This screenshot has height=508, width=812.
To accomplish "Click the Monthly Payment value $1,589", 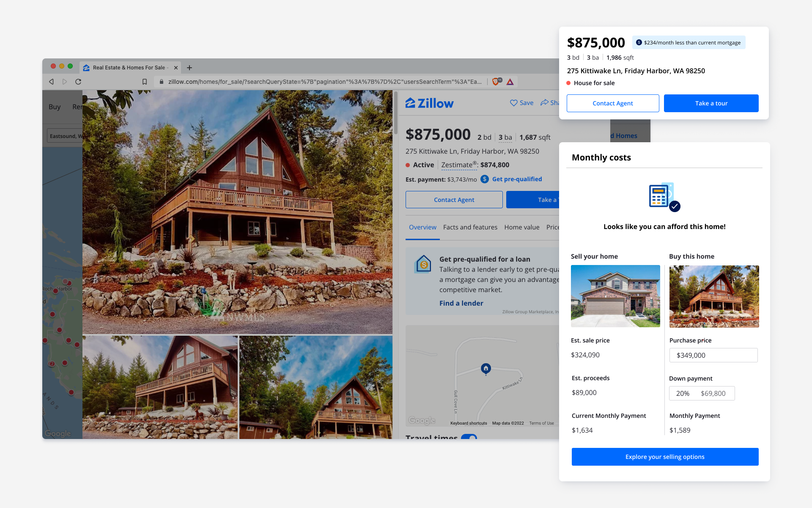I will coord(680,430).
